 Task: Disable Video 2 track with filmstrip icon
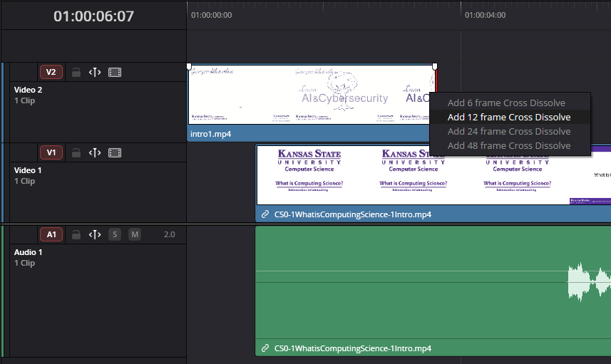coord(115,72)
